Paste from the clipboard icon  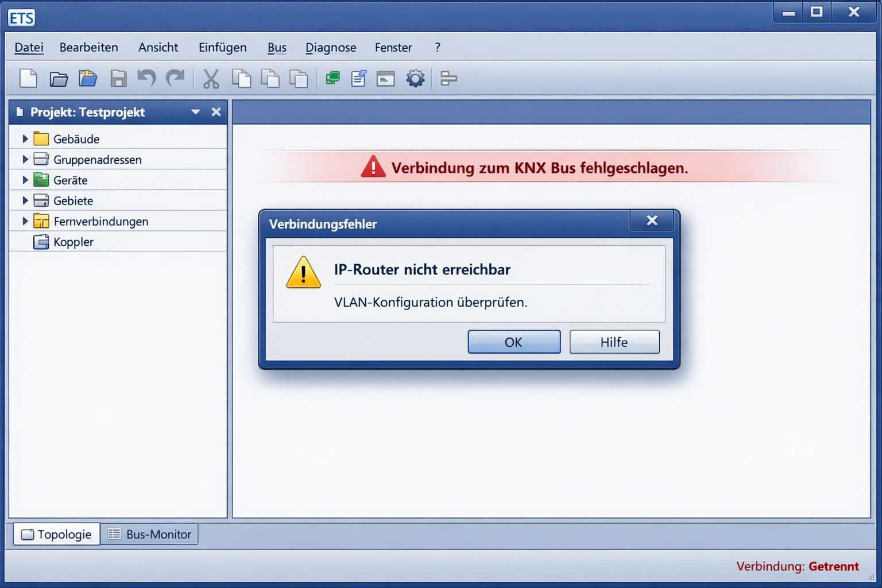[x=299, y=78]
